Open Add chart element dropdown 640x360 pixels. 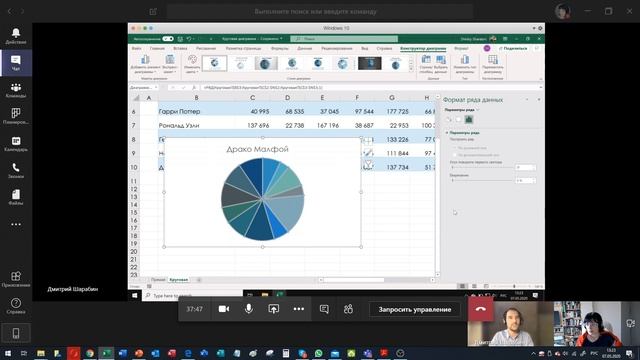click(145, 64)
